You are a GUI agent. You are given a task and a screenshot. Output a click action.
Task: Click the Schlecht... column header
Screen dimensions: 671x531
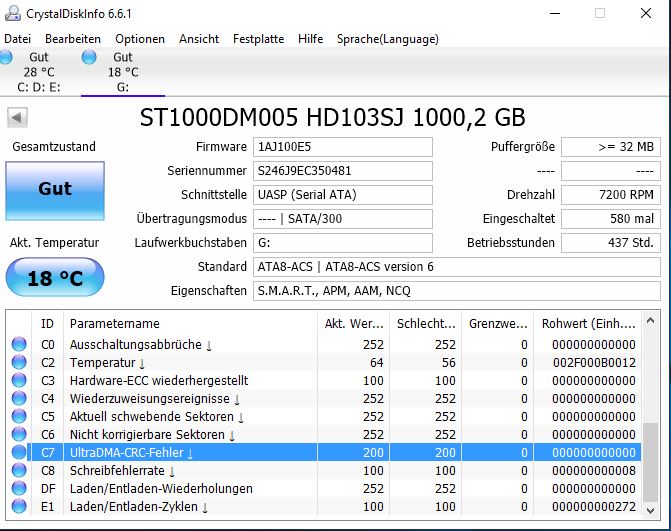425,323
